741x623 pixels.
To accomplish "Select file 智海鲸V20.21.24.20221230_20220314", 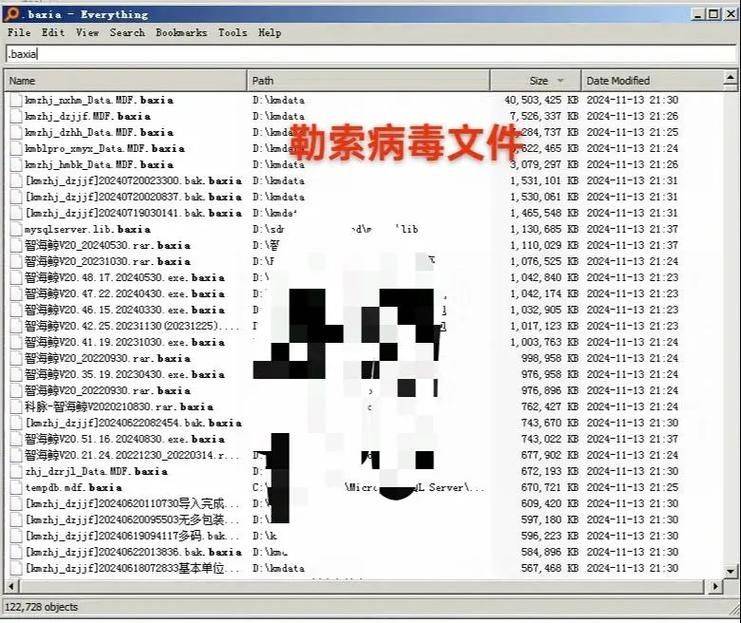I will click(132, 455).
